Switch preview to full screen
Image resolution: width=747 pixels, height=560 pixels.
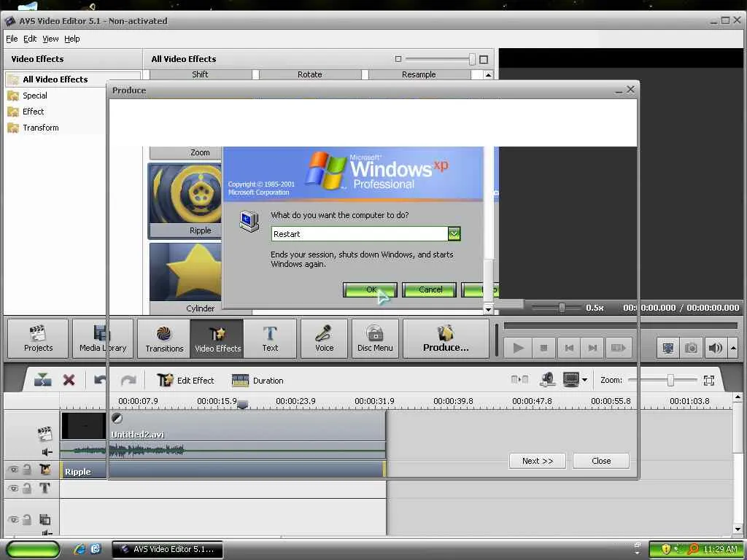coord(668,348)
